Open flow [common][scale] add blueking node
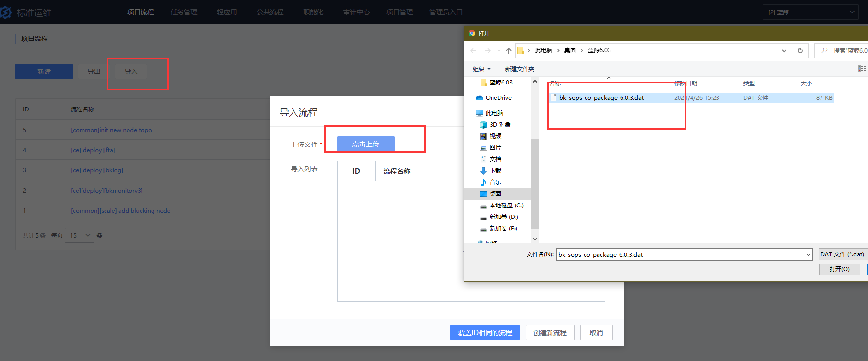Screen dimensions: 868x361 pyautogui.click(x=121, y=211)
